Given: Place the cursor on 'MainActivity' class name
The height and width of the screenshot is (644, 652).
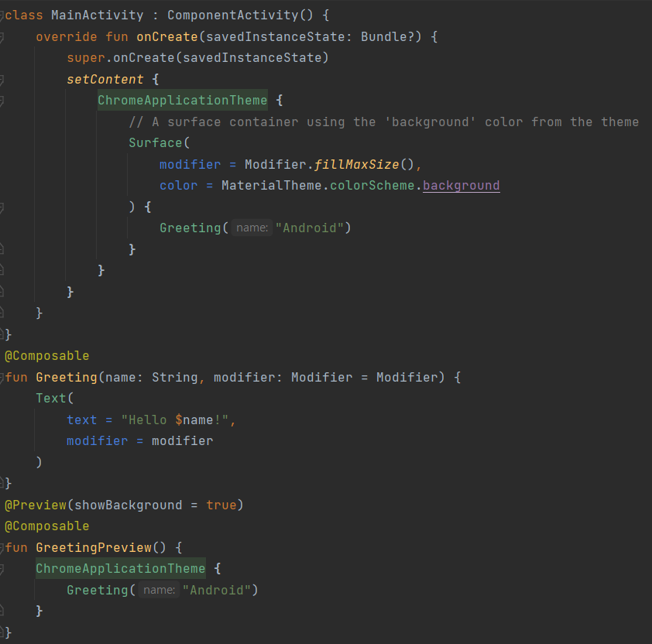Looking at the screenshot, I should (98, 15).
